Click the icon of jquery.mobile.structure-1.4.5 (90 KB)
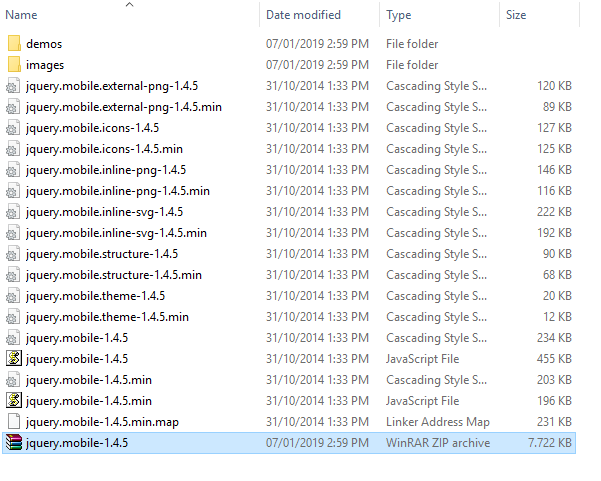The width and height of the screenshot is (601, 481). 13,254
